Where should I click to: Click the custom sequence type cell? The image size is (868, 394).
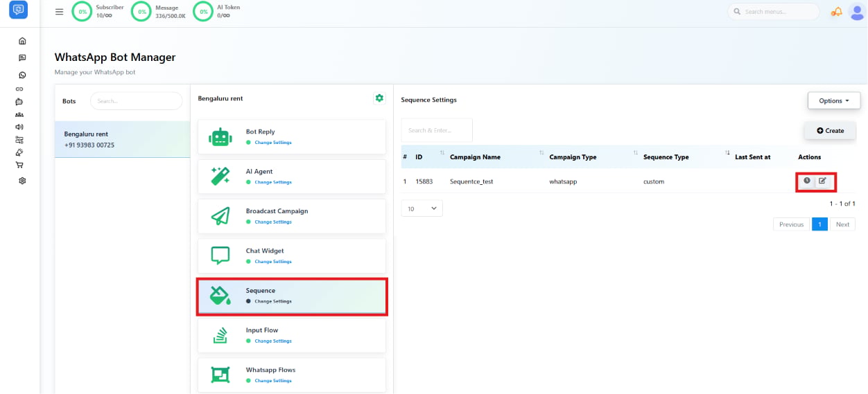654,181
